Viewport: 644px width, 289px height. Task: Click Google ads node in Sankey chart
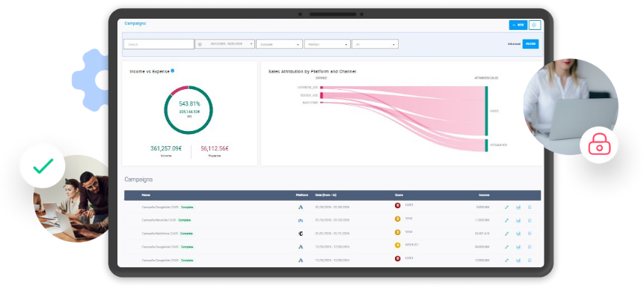(x=322, y=95)
